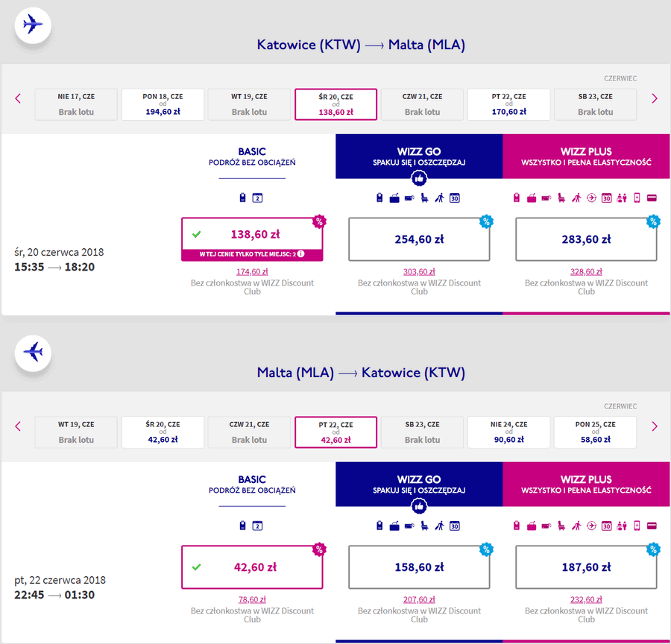Click non-member price link 174,60 zł
The height and width of the screenshot is (644, 671).
click(252, 272)
